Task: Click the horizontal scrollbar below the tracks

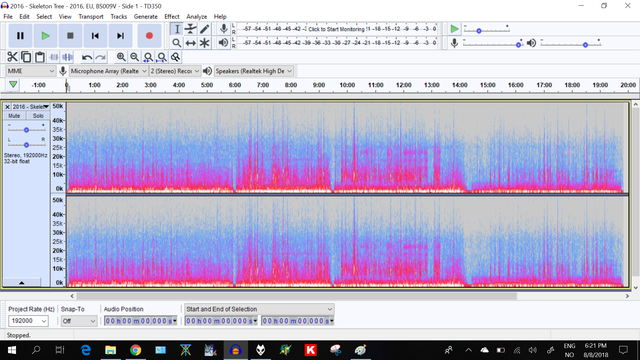Action: (x=296, y=296)
